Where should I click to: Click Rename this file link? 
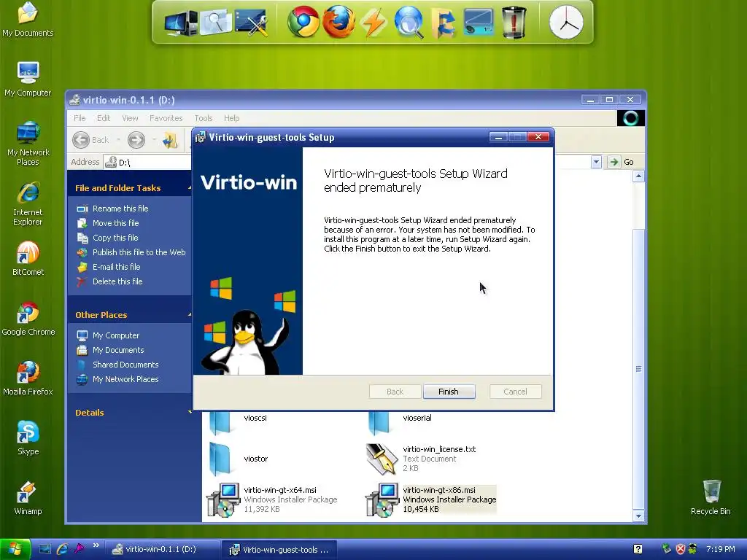pyautogui.click(x=120, y=209)
